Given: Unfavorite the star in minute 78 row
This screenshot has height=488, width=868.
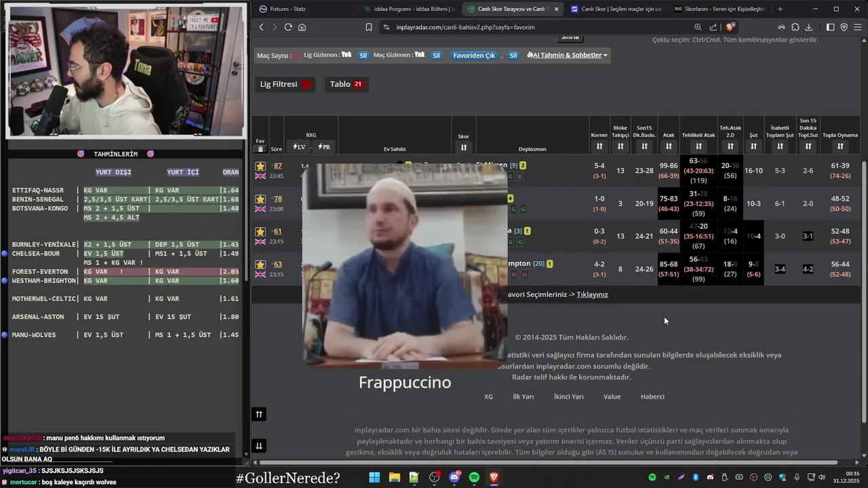Looking at the screenshot, I should pos(260,199).
